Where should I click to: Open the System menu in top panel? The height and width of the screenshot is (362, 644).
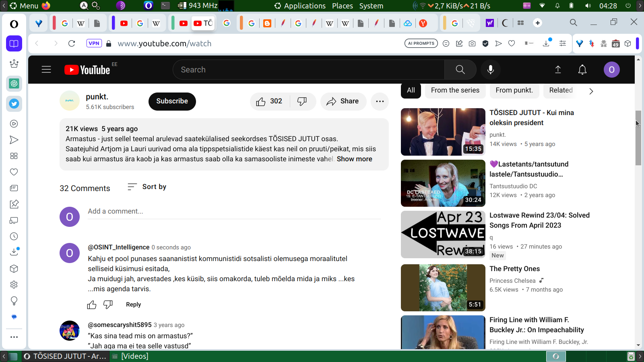[x=371, y=6]
